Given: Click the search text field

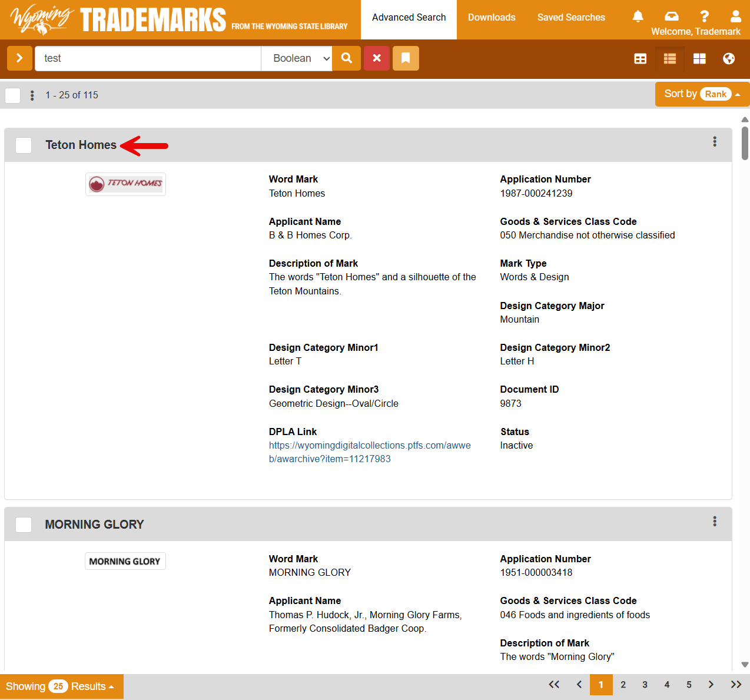Looking at the screenshot, I should pos(148,58).
